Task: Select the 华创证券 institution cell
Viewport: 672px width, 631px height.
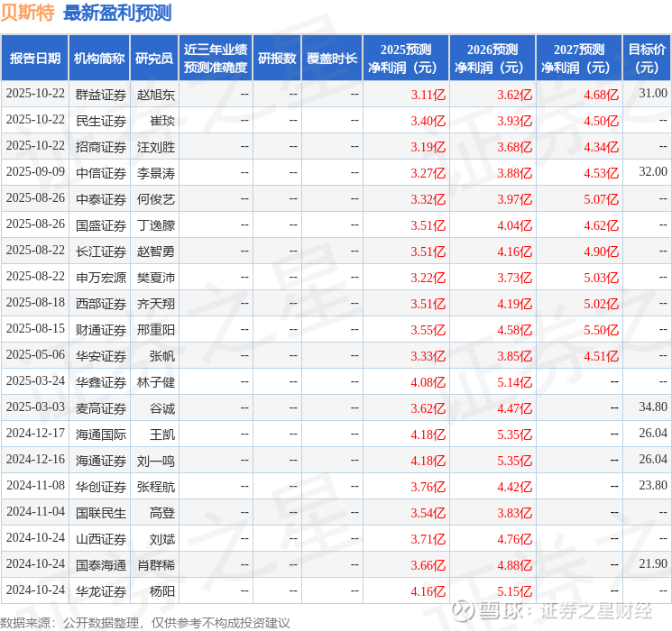Action: pyautogui.click(x=101, y=487)
